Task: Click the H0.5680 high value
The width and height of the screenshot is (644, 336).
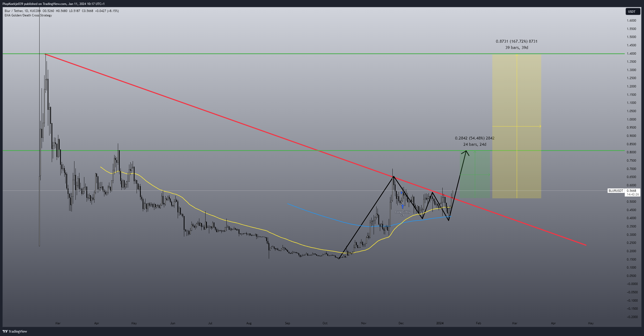Action: tap(62, 11)
